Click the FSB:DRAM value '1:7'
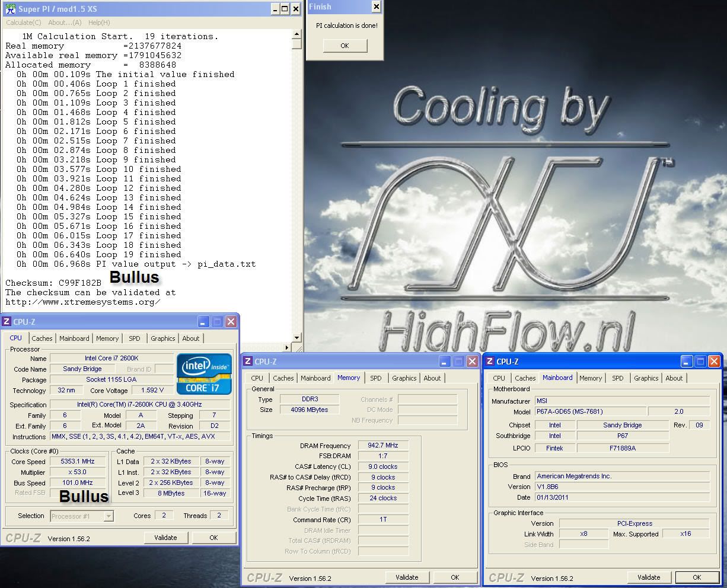The height and width of the screenshot is (588, 727). (x=383, y=456)
